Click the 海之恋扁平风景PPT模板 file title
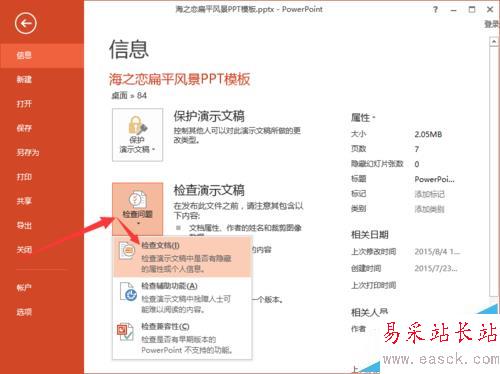Image resolution: width=500 pixels, height=374 pixels. (179, 79)
